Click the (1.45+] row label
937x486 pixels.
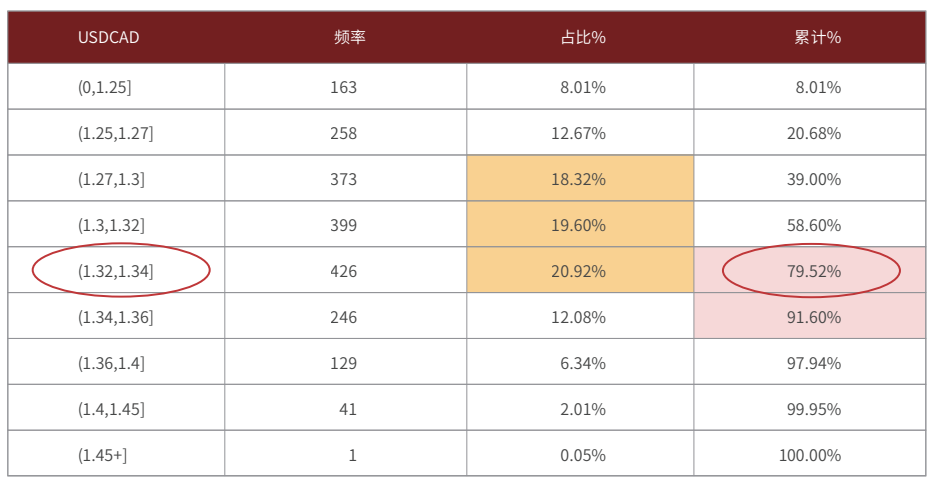point(102,456)
